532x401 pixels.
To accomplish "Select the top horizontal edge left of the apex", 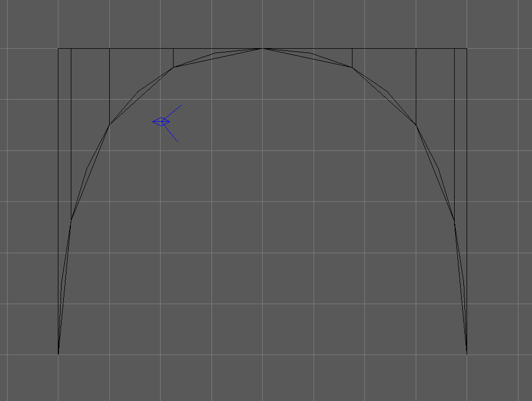I will tap(141, 49).
